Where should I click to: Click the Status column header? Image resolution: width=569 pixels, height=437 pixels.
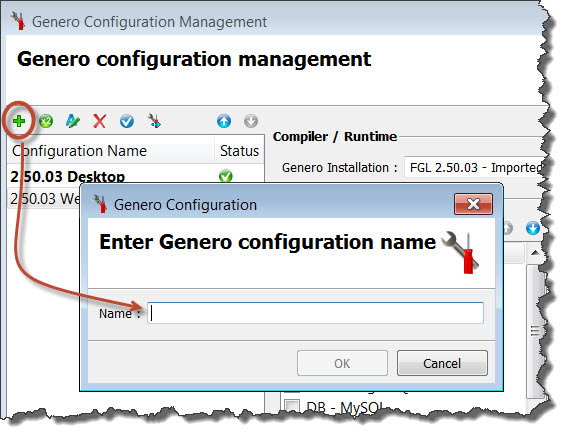click(x=239, y=151)
